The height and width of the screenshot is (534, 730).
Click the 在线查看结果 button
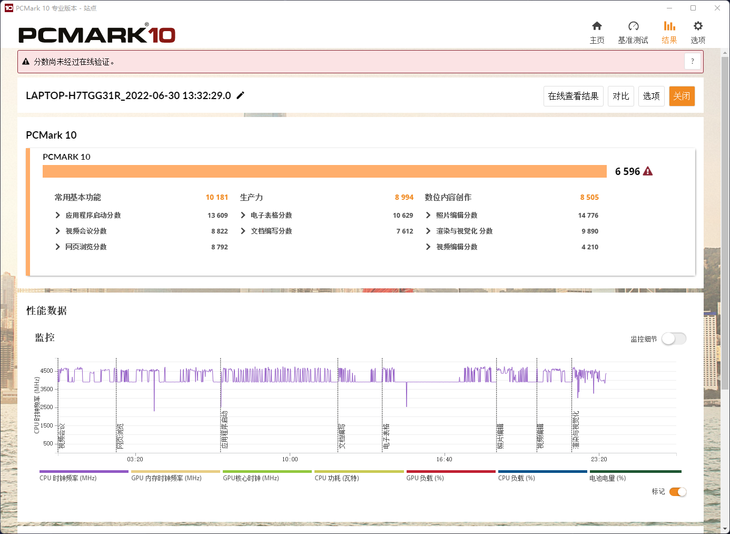point(573,96)
